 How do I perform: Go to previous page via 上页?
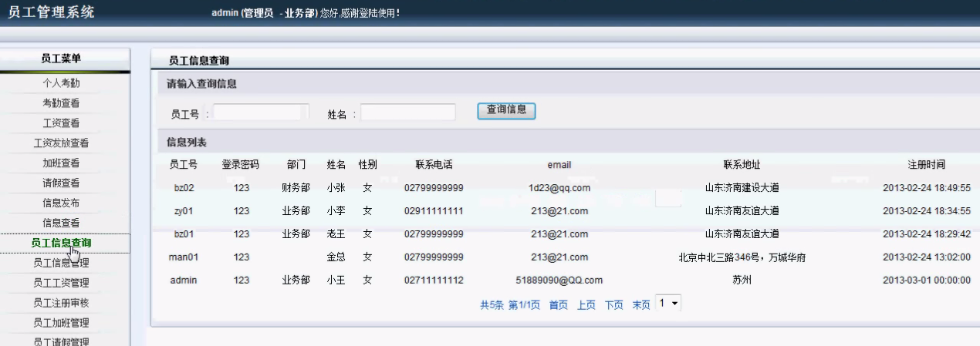586,305
